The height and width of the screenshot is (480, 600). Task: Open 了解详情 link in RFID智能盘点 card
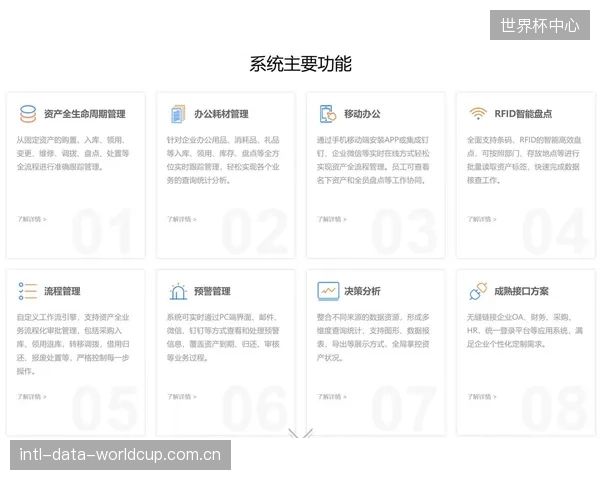click(x=481, y=219)
